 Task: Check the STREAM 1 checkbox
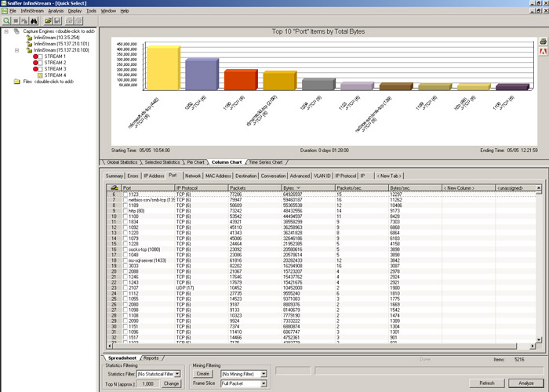click(40, 56)
